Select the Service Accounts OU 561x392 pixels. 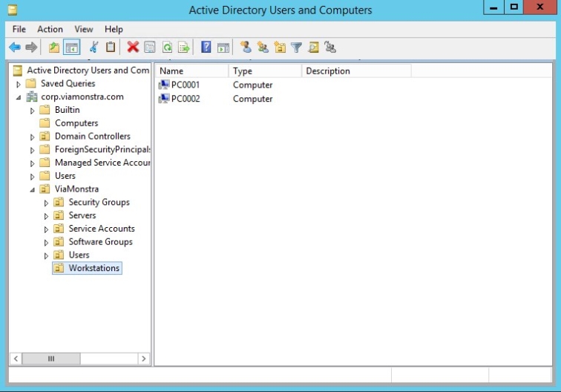click(x=102, y=229)
